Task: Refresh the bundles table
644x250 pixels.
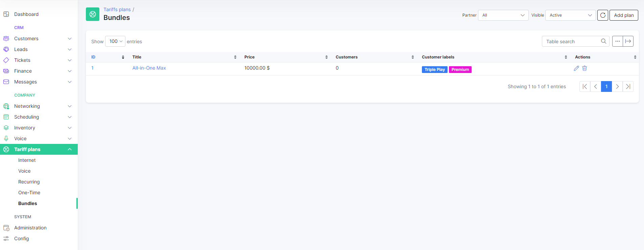Action: (603, 15)
